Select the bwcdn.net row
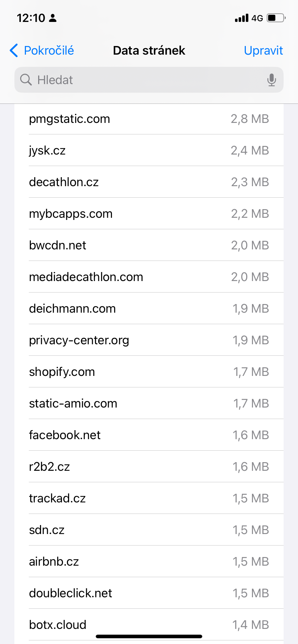The width and height of the screenshot is (298, 644). point(149,245)
